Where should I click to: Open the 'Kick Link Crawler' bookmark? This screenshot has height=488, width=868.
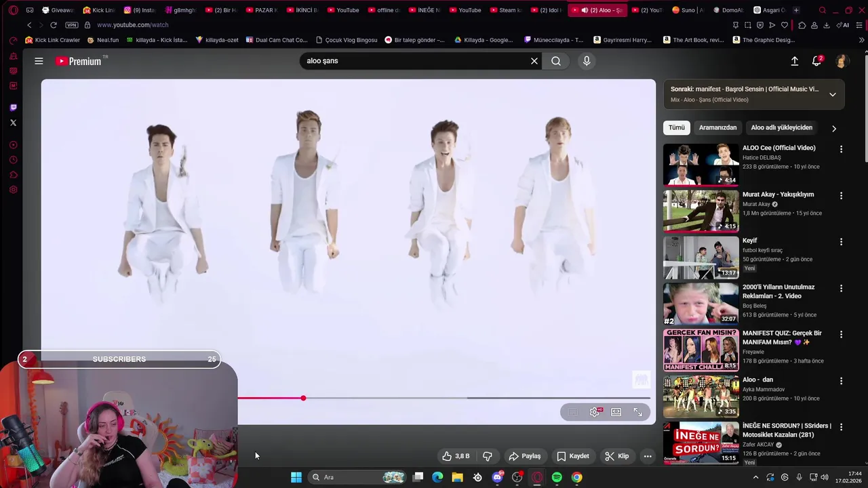click(53, 40)
